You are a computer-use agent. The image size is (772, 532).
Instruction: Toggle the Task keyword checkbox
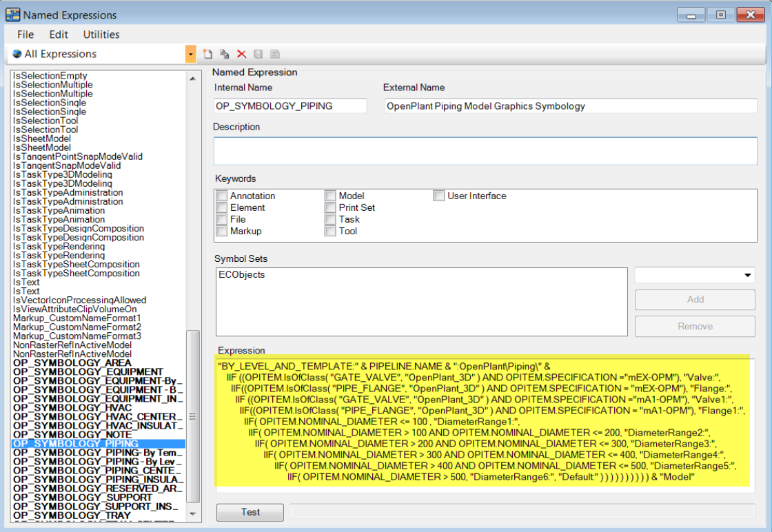pyautogui.click(x=330, y=220)
